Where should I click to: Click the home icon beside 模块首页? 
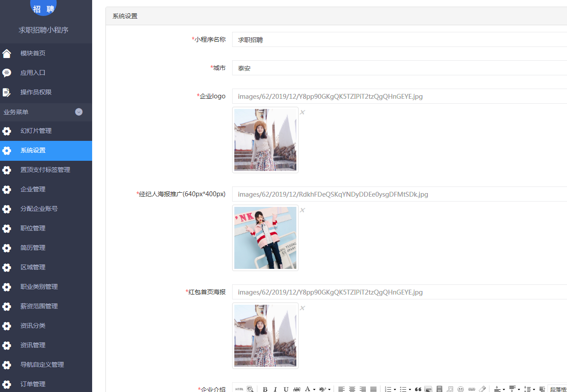coord(7,54)
